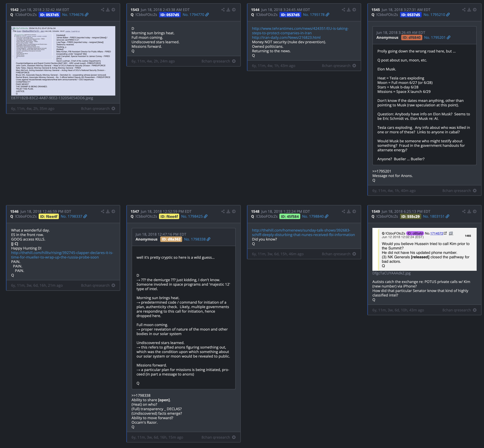Click filename E87F1B2B-83C2-4A87-9EE2-132054E54DD6.jpeg

coord(52,98)
